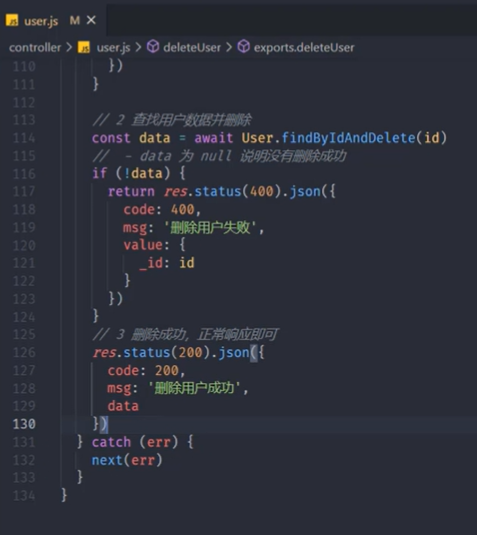The width and height of the screenshot is (477, 535).
Task: Open the controller breadcrumb folder
Action: point(35,47)
